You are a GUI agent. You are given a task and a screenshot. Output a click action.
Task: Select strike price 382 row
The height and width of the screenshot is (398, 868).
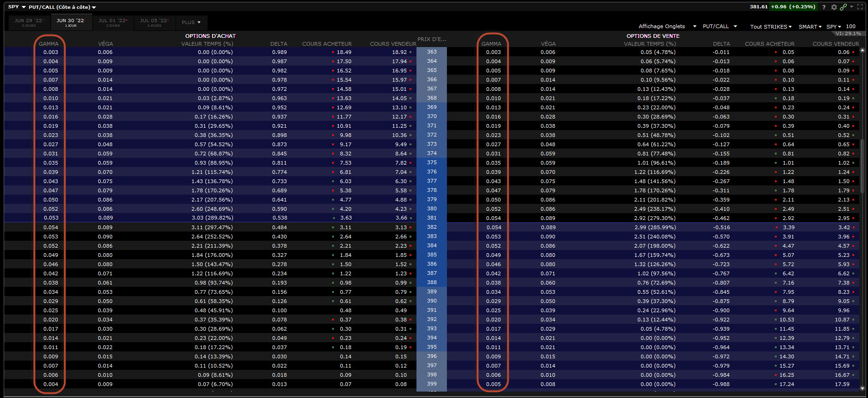click(x=432, y=227)
